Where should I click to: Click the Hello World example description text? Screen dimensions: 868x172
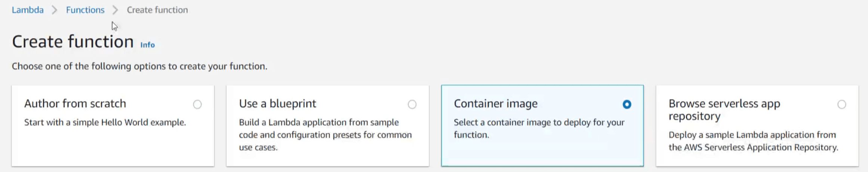(105, 123)
